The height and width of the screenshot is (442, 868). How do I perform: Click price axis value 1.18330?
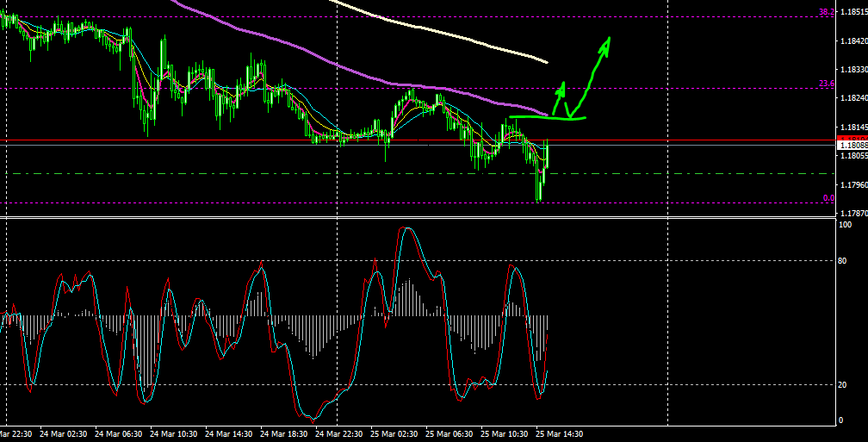click(853, 70)
